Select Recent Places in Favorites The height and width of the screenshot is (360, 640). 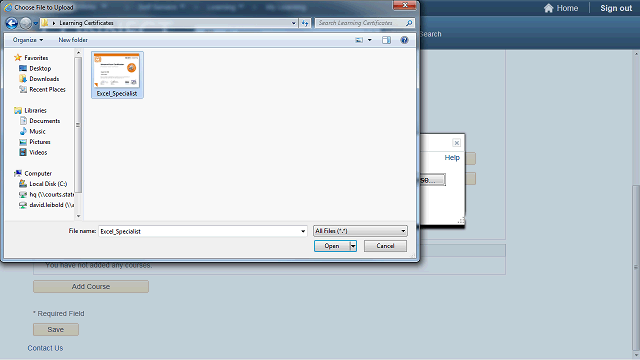coord(47,89)
